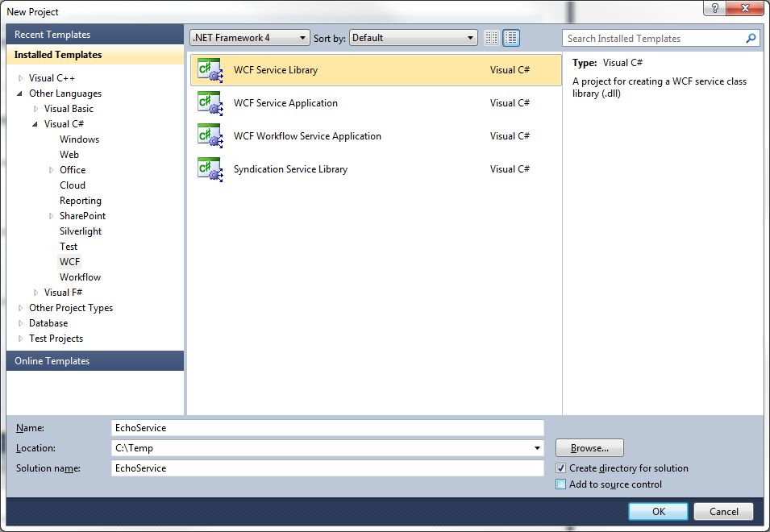
Task: Cancel the New Project dialog
Action: click(722, 511)
